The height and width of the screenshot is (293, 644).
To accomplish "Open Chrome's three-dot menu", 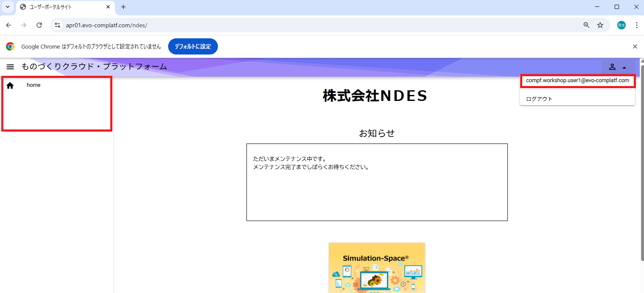I will click(x=636, y=25).
